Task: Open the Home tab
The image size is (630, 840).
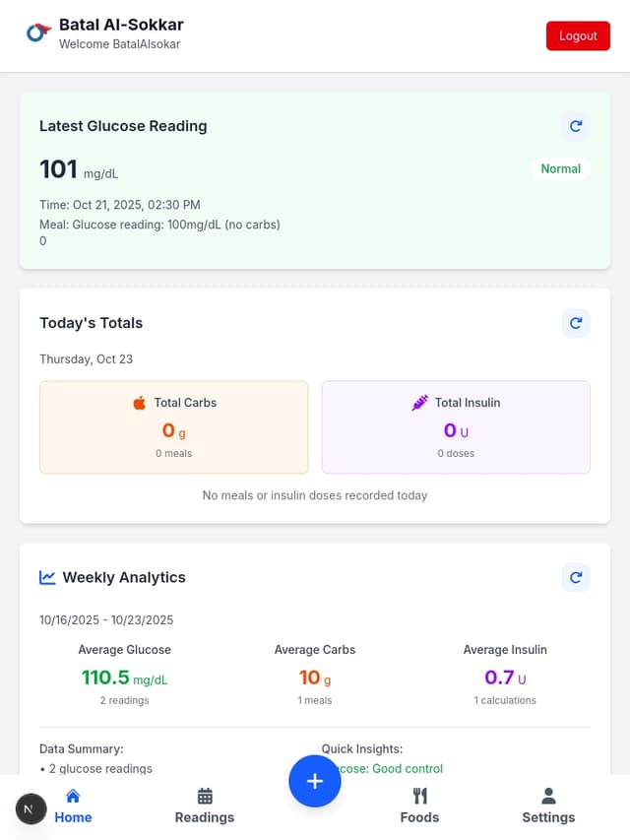Action: point(73,806)
